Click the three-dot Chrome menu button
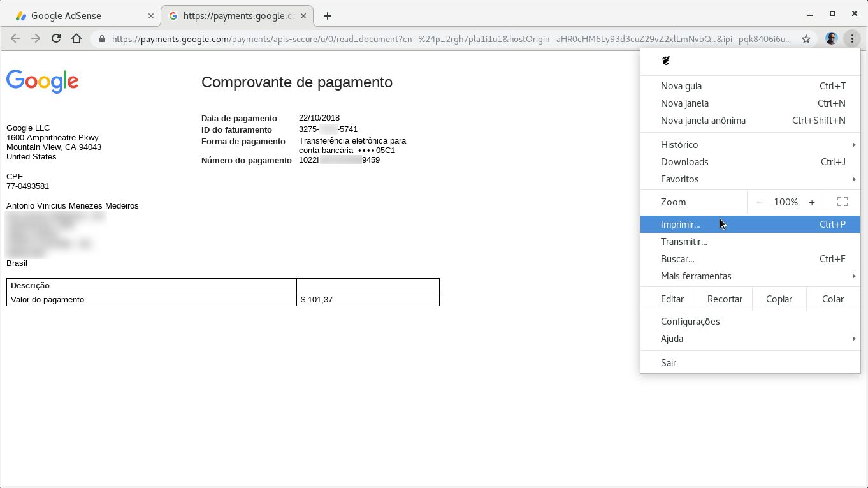868x488 pixels. click(x=852, y=39)
